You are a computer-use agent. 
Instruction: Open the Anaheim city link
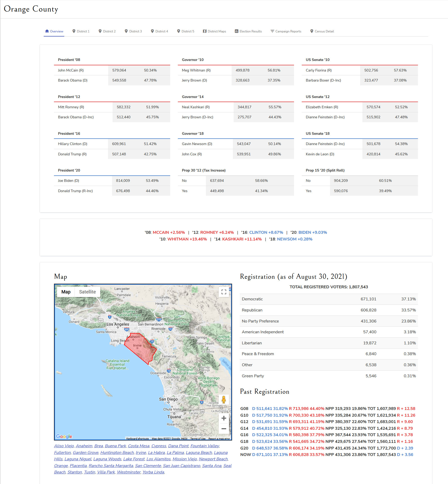tap(84, 446)
